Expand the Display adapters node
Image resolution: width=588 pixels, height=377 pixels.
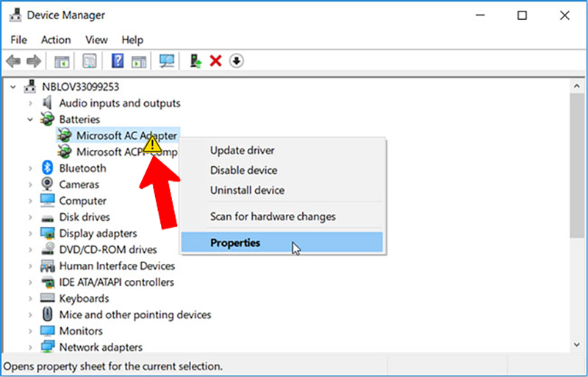(x=30, y=233)
